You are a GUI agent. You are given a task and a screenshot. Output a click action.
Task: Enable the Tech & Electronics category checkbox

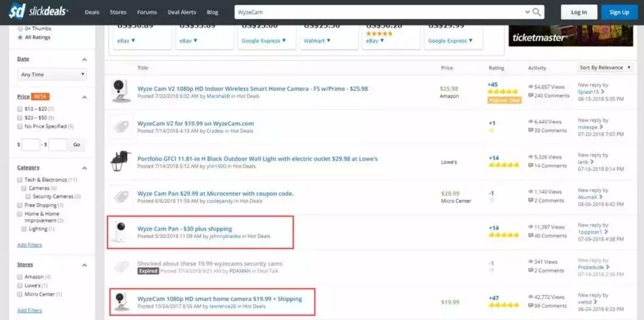point(20,180)
